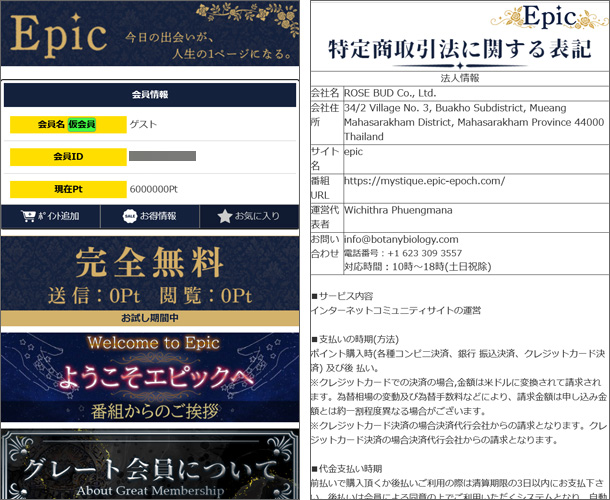
Task: Open the お気に入り tab
Action: coord(249,216)
